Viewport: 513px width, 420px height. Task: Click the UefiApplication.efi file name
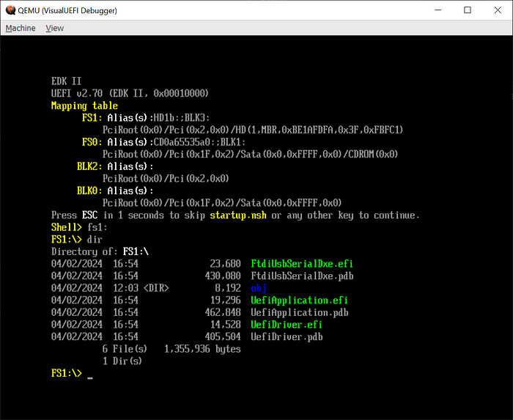[x=299, y=301]
